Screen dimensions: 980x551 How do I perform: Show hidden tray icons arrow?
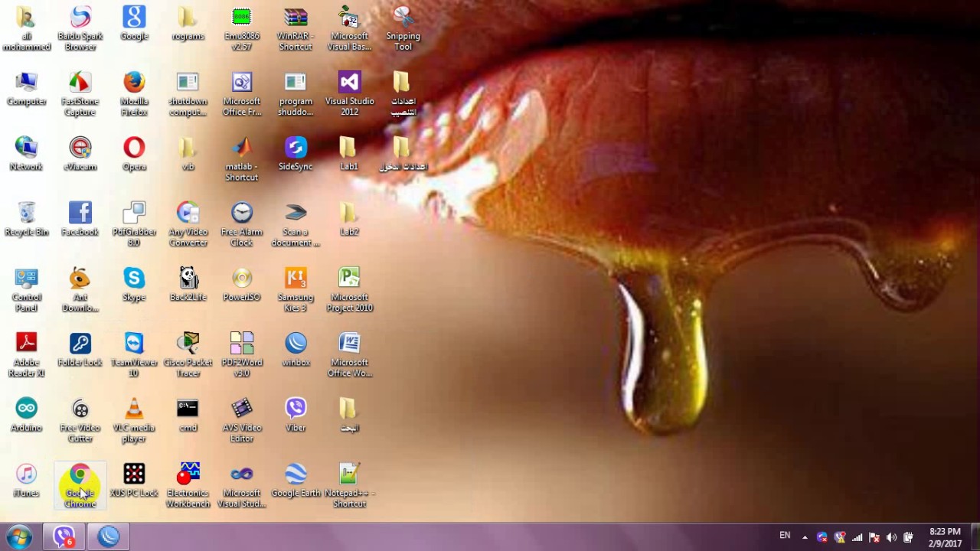[805, 537]
